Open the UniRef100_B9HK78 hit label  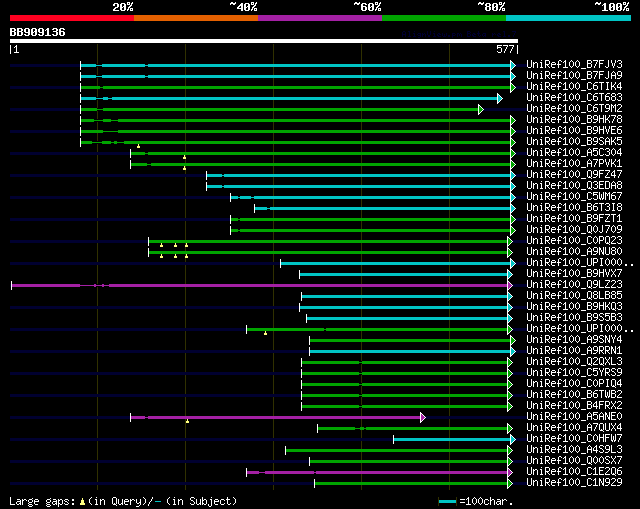point(574,120)
